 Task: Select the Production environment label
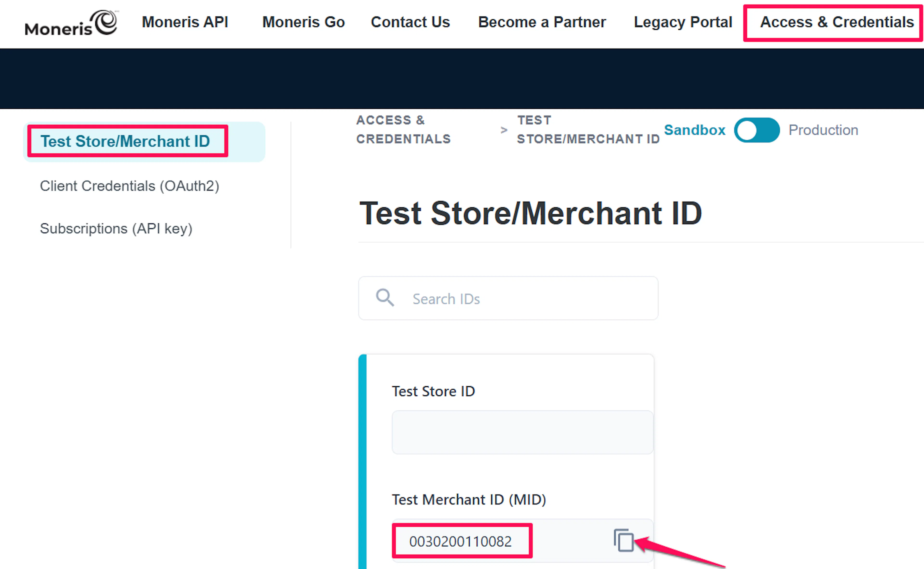click(x=823, y=130)
